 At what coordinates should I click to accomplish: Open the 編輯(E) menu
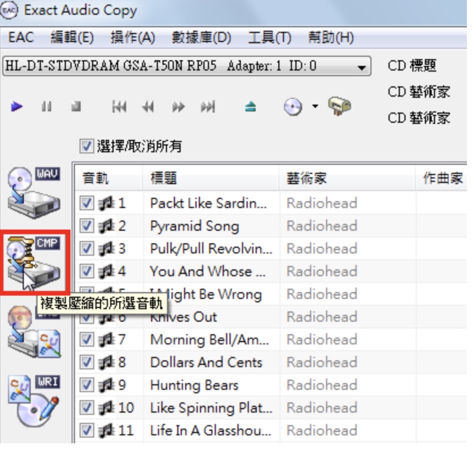click(72, 38)
